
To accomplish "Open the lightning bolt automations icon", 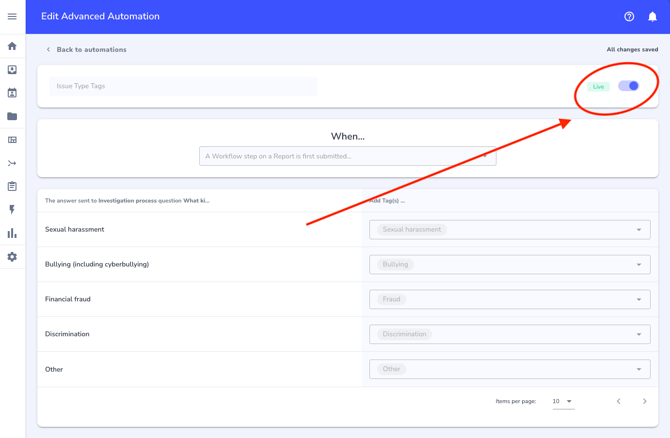I will tap(12, 210).
